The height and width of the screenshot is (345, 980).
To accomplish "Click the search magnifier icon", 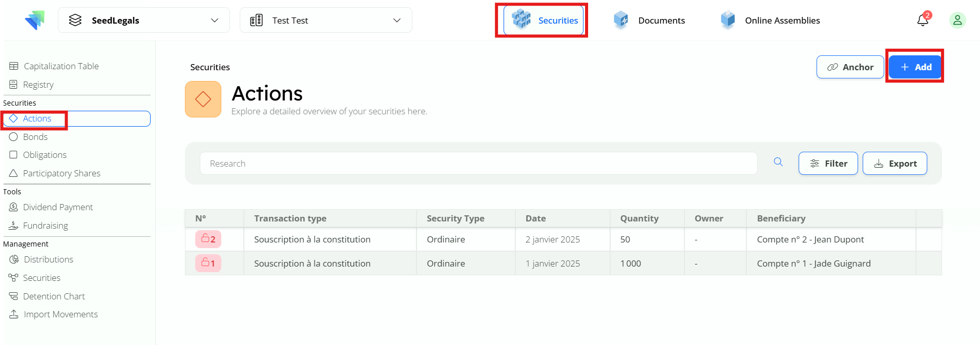I will (x=778, y=162).
